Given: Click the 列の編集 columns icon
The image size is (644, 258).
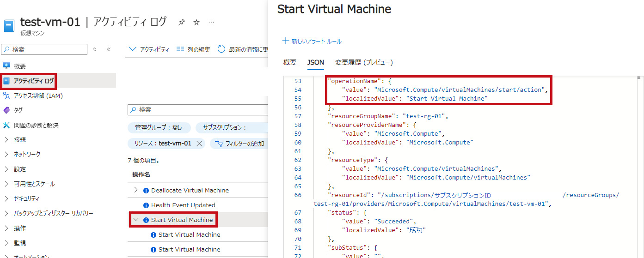Looking at the screenshot, I should [180, 49].
